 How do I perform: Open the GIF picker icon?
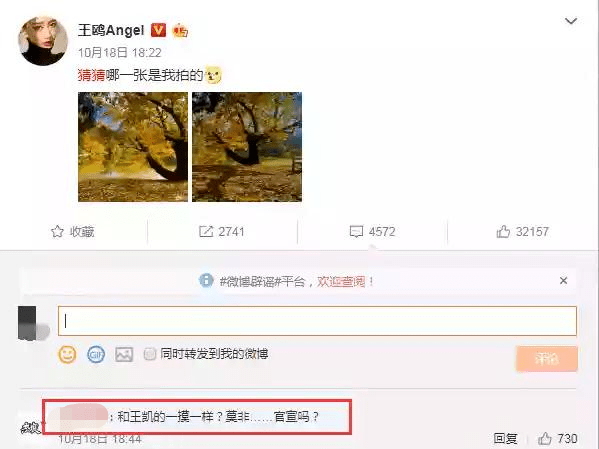(96, 354)
